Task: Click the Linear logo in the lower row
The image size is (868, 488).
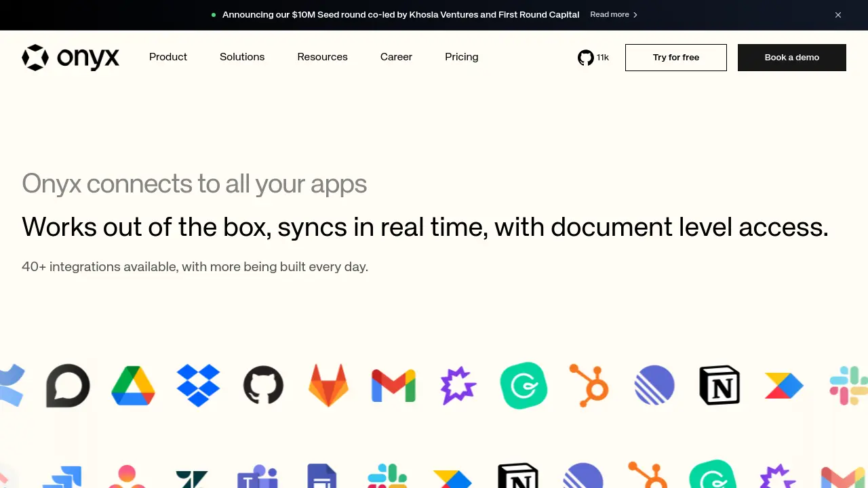Action: point(583,476)
